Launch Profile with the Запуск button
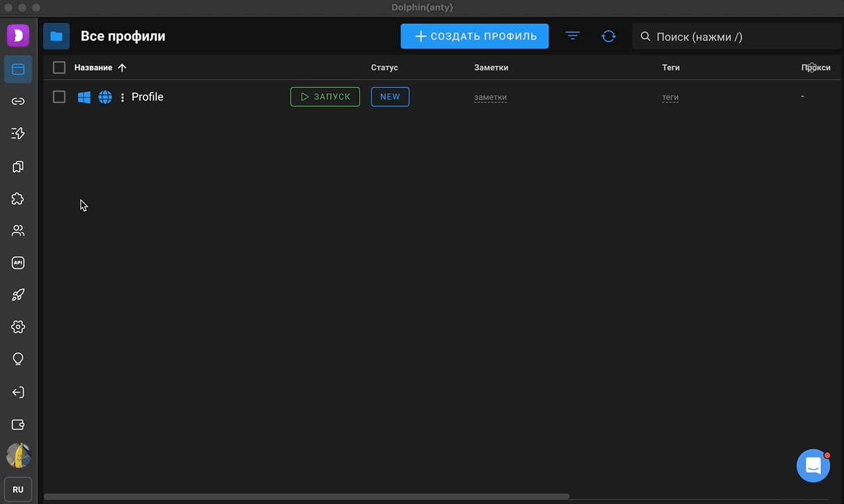Image resolution: width=844 pixels, height=504 pixels. pyautogui.click(x=325, y=97)
